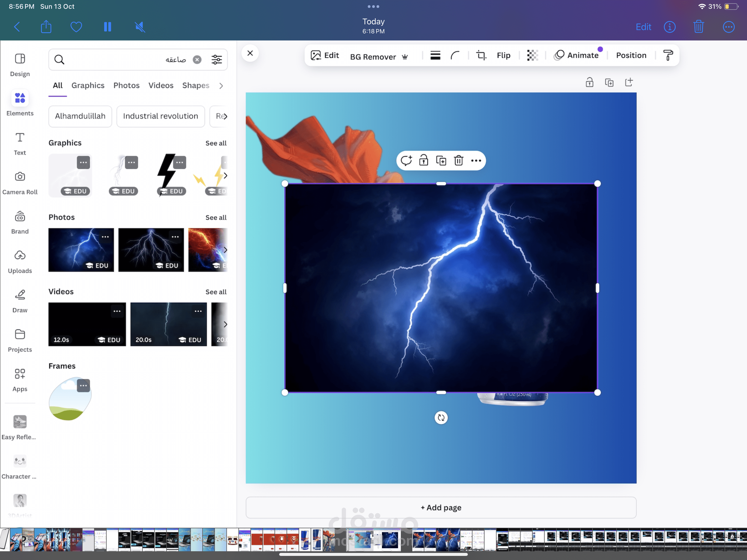
Task: Click the copy style paint roller icon
Action: click(x=668, y=56)
